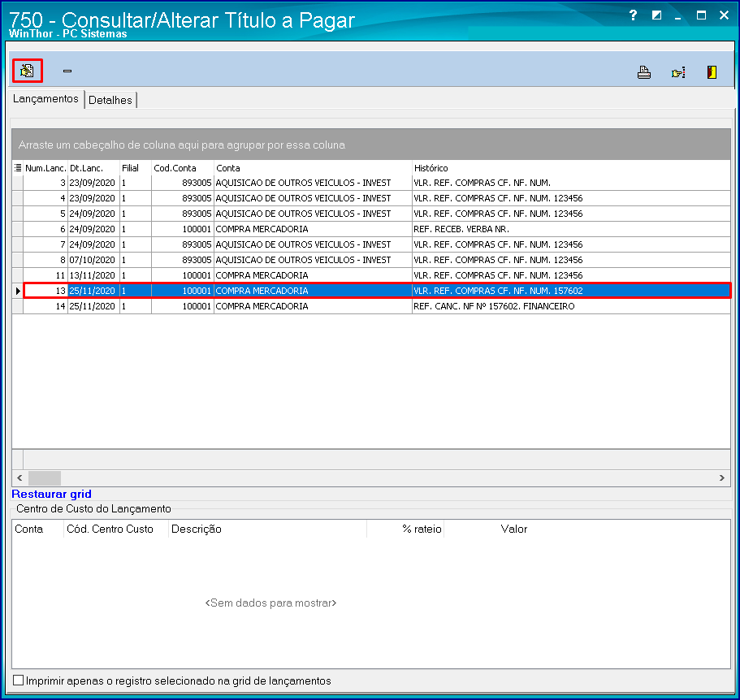The image size is (740, 700).
Task: Click the horizontal scrollbar right arrow
Action: (721, 477)
